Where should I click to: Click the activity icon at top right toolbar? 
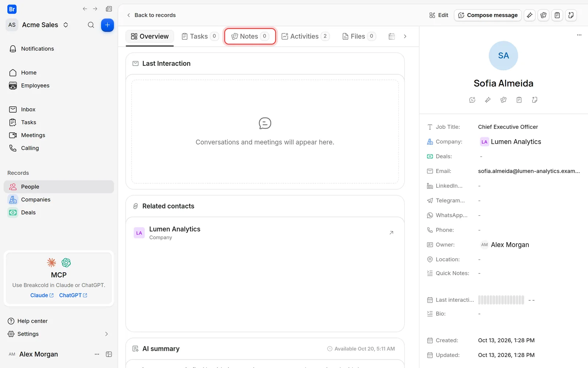[571, 15]
